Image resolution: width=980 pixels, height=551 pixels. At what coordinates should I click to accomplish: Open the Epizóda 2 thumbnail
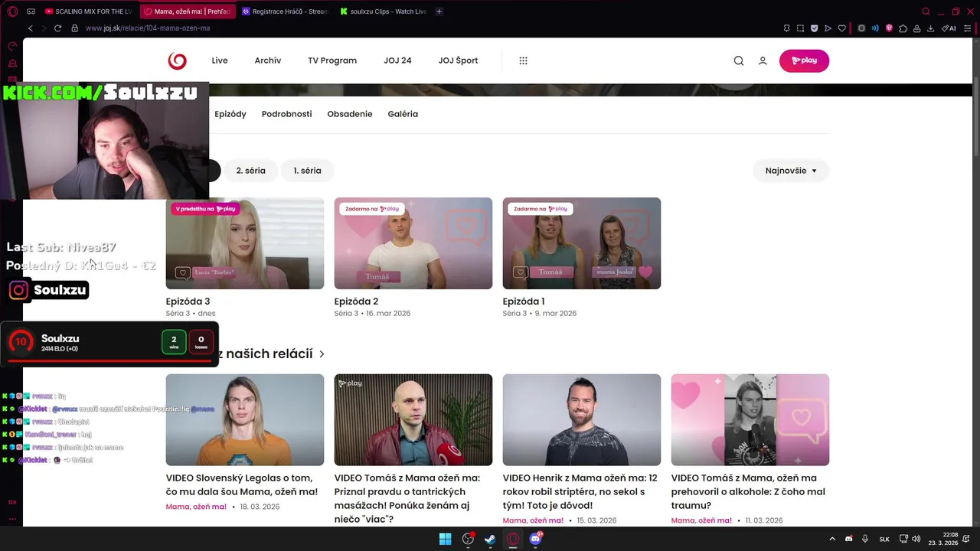tap(413, 243)
